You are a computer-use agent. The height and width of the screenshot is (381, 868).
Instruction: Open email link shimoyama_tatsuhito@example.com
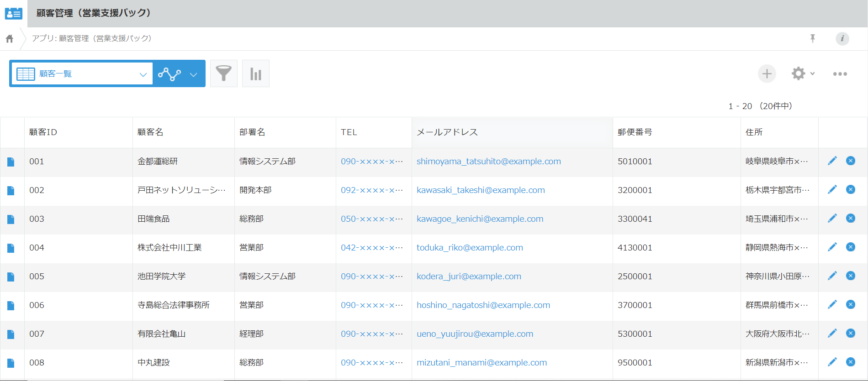(x=488, y=161)
